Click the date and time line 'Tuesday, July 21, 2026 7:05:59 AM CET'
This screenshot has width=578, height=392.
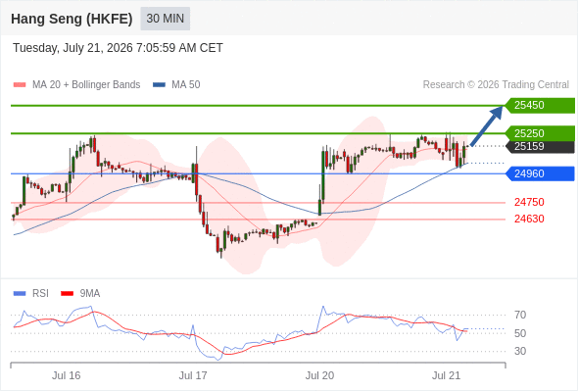click(118, 48)
